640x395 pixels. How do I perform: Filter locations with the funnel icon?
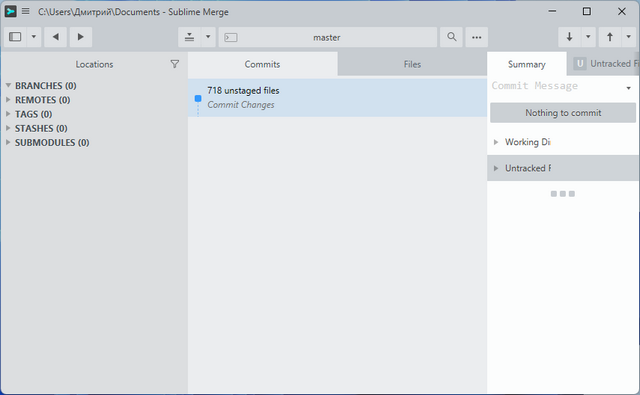175,64
